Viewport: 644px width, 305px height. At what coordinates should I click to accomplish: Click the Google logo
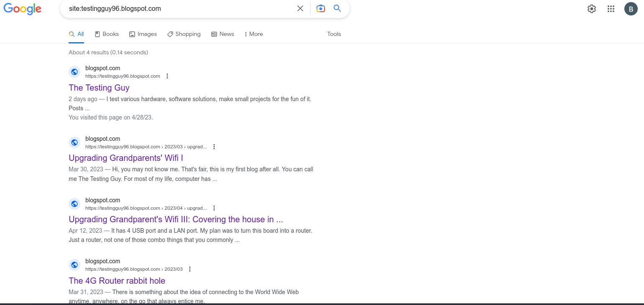coord(23,9)
